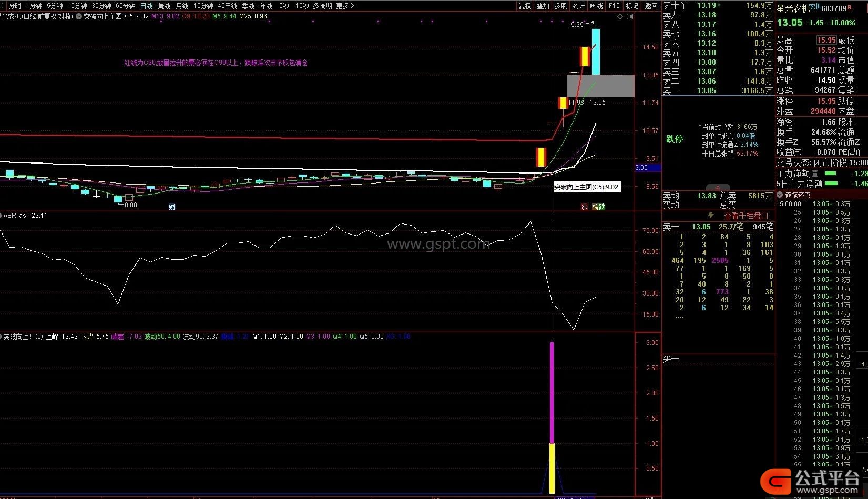Expand the 更多 periods menu
Image resolution: width=868 pixels, height=499 pixels.
pyautogui.click(x=345, y=6)
